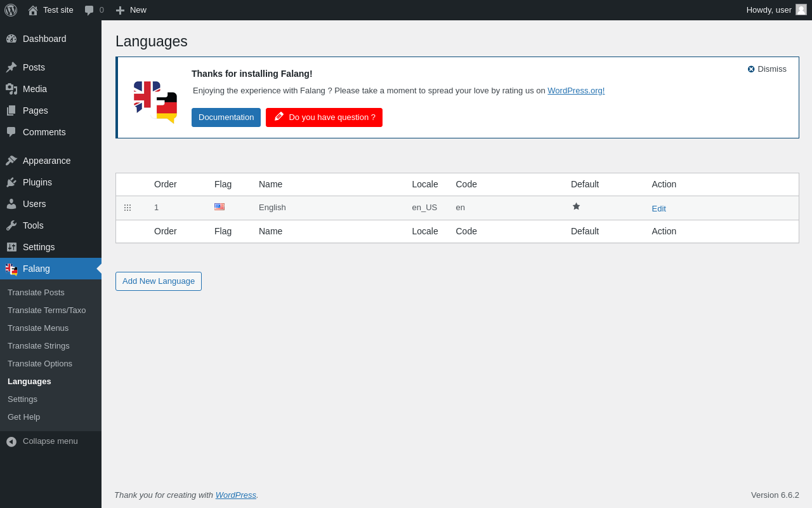Viewport: 812px width, 508px height.
Task: Click the drag handle on English row
Action: pyautogui.click(x=128, y=208)
